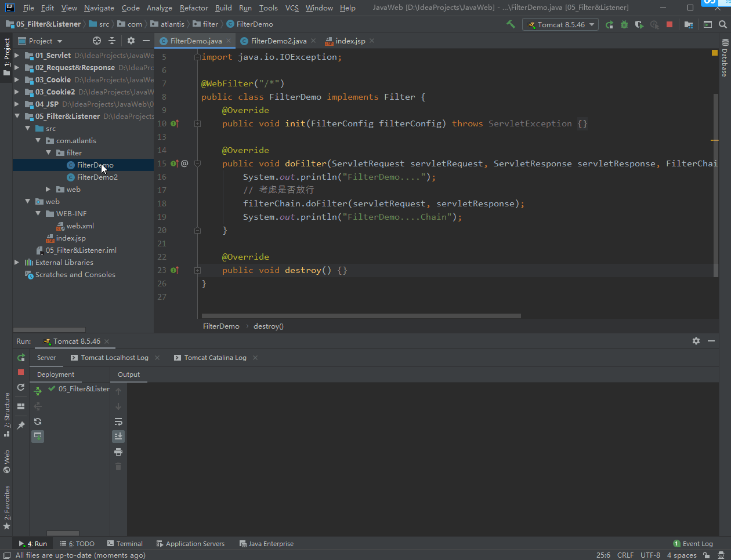Open Project panel settings gear
731x560 pixels.
131,41
